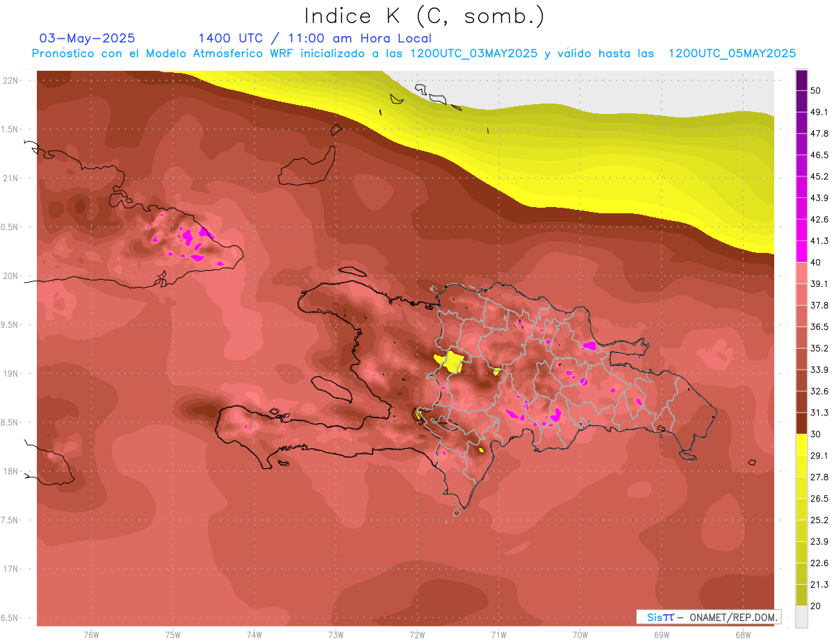The width and height of the screenshot is (834, 644).
Task: Pick the bright yellow colorbar segment between 29.1 and 30
Action: pos(801,445)
